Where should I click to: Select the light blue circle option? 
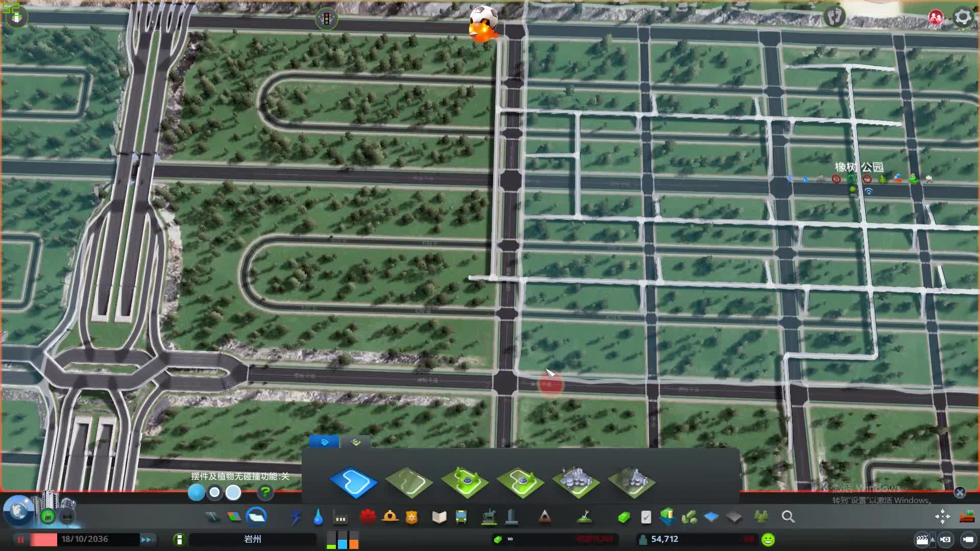233,492
